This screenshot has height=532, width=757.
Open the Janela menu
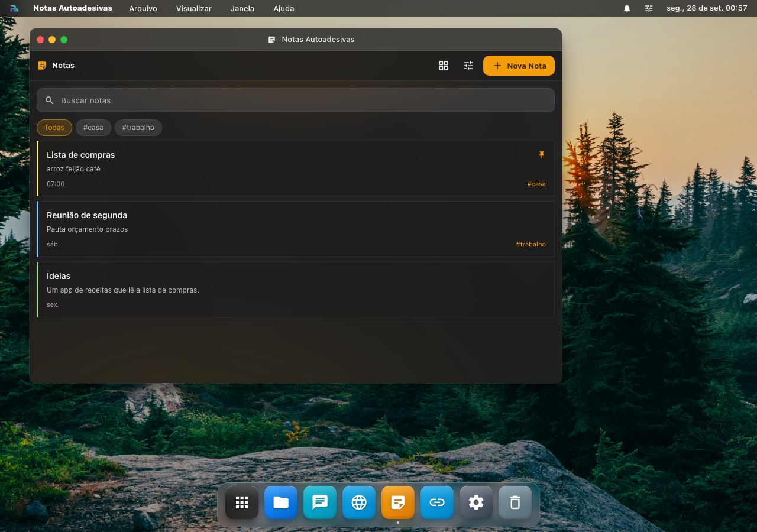pyautogui.click(x=242, y=8)
